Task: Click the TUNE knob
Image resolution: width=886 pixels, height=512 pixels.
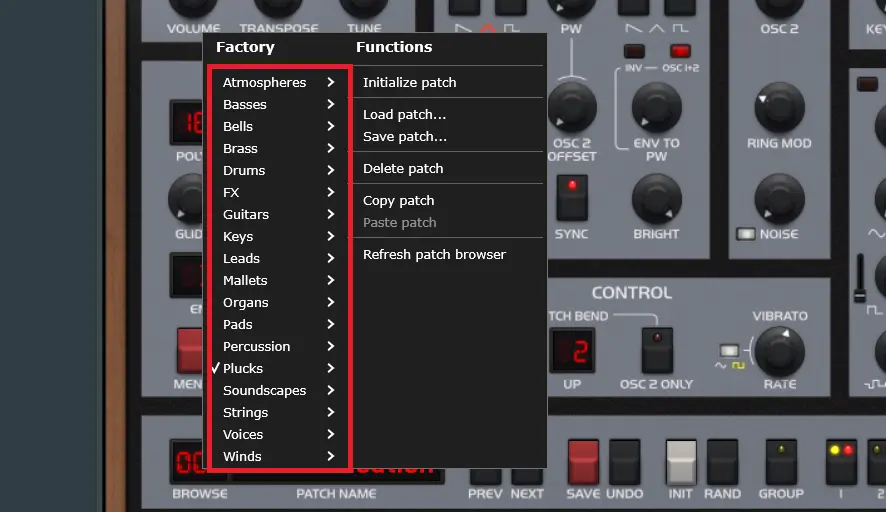Action: coord(363,7)
